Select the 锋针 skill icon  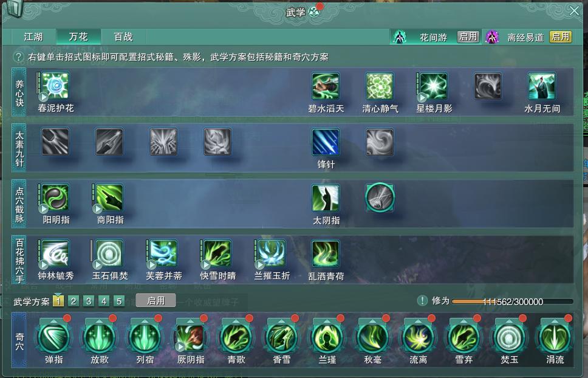(326, 142)
